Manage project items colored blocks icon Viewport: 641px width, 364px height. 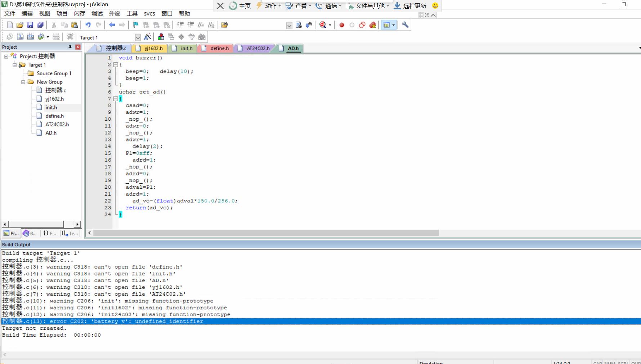coord(161,37)
